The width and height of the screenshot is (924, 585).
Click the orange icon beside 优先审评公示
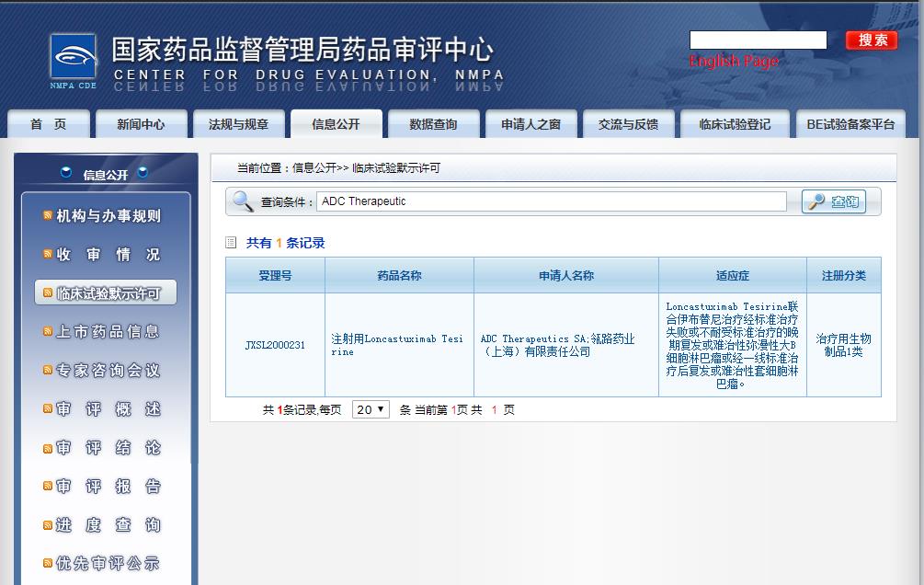click(48, 564)
